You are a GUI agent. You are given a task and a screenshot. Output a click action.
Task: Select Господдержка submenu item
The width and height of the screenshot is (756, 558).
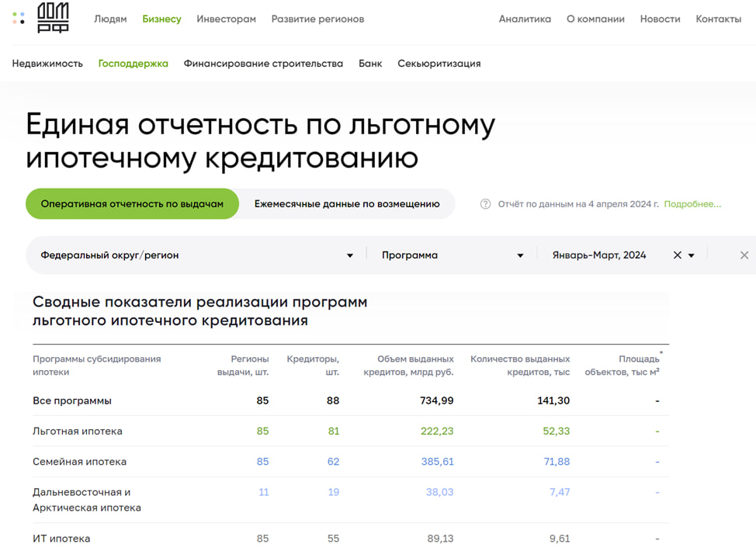click(133, 63)
